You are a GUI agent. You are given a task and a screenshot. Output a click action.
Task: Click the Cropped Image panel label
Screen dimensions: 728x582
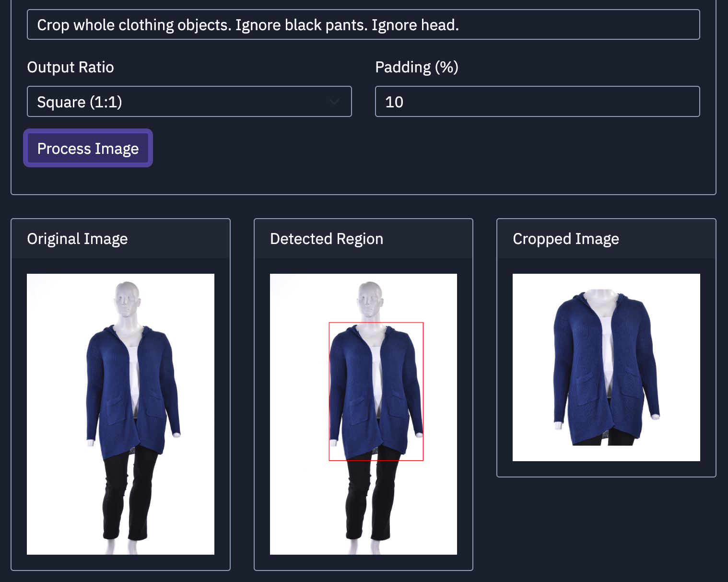coord(566,238)
